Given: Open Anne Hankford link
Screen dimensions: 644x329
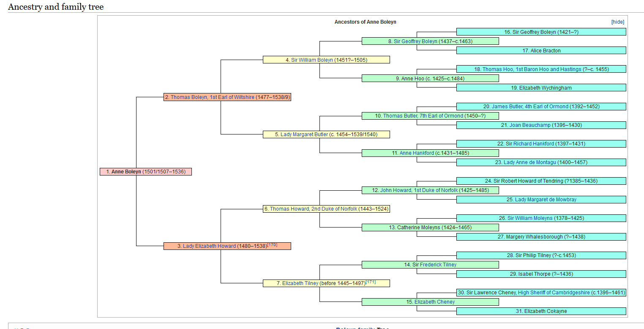Looking at the screenshot, I should pyautogui.click(x=417, y=153).
